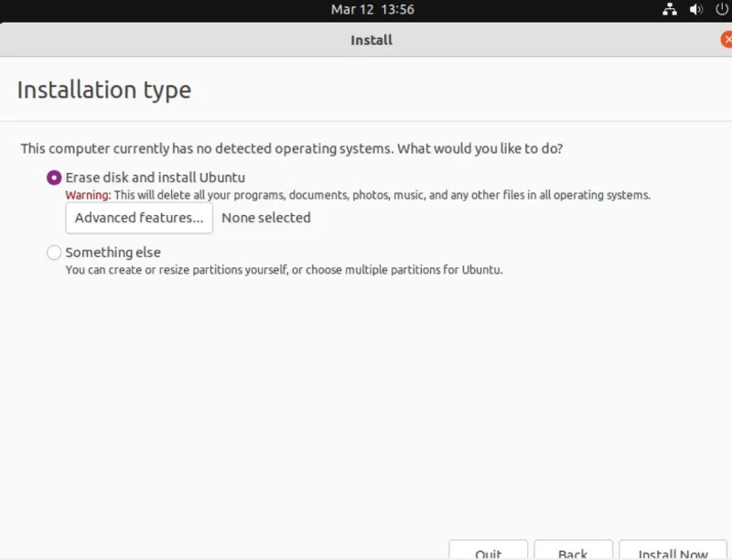Open the network status icon
Image resolution: width=732 pixels, height=560 pixels.
pyautogui.click(x=670, y=9)
